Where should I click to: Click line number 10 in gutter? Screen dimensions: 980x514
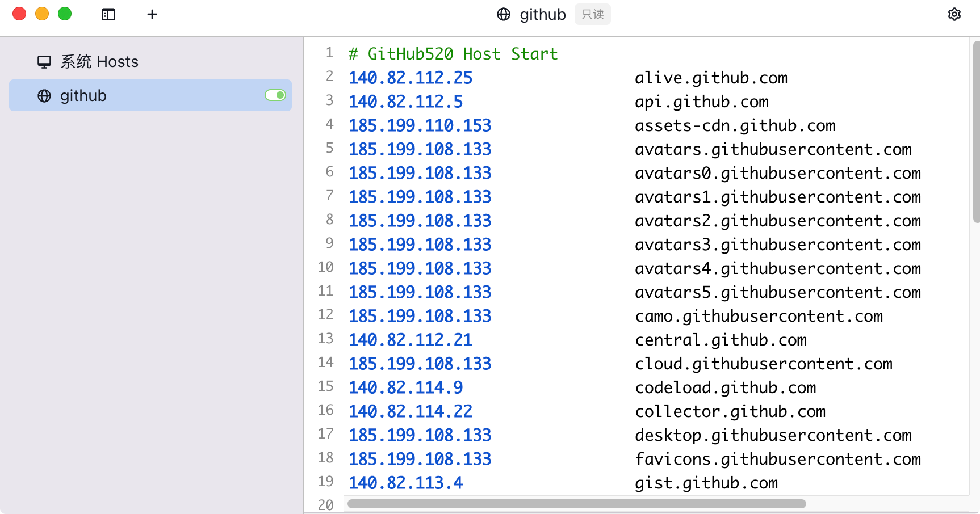coord(325,267)
